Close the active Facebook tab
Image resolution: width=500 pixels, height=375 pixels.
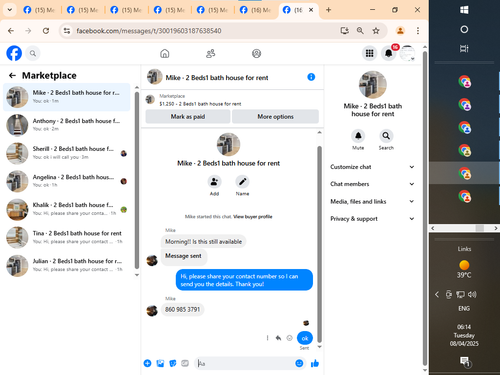click(x=311, y=10)
